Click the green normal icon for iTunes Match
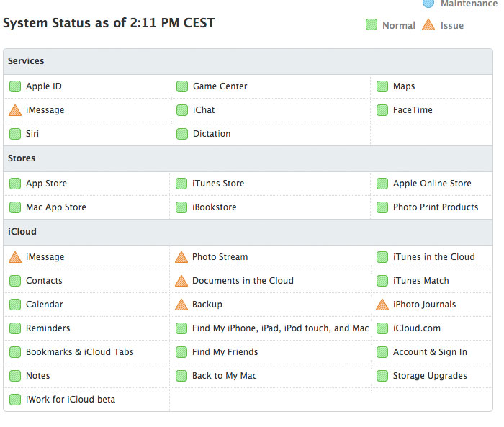The width and height of the screenshot is (504, 427). 382,281
